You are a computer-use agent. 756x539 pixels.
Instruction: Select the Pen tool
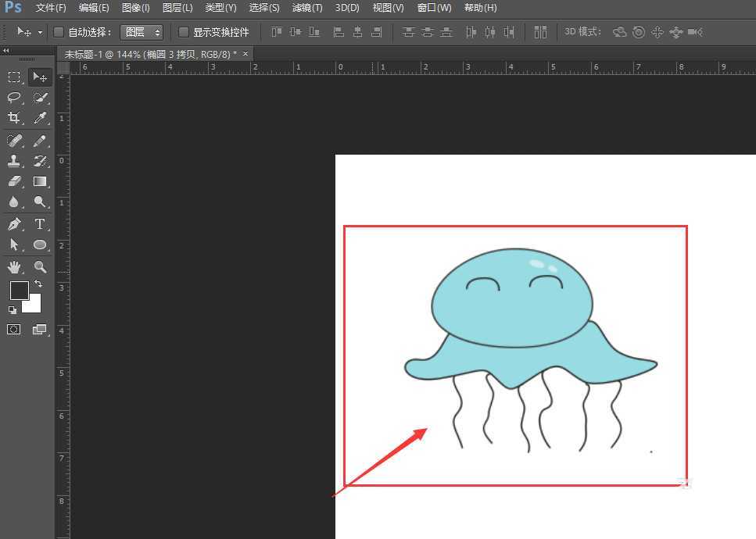coord(13,224)
